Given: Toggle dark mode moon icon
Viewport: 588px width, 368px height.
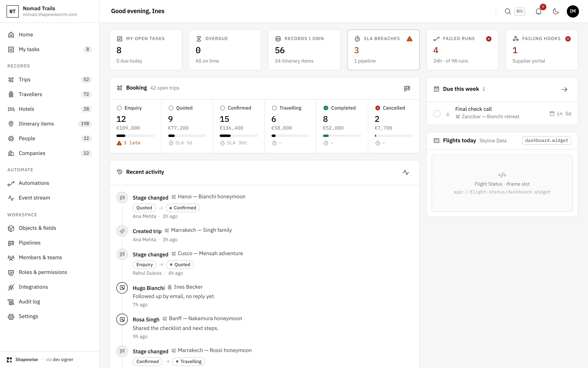Looking at the screenshot, I should pyautogui.click(x=556, y=11).
